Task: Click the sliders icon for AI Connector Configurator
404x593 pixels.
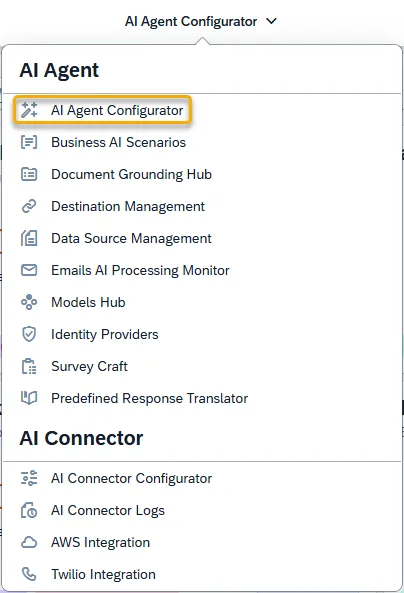Action: [29, 478]
